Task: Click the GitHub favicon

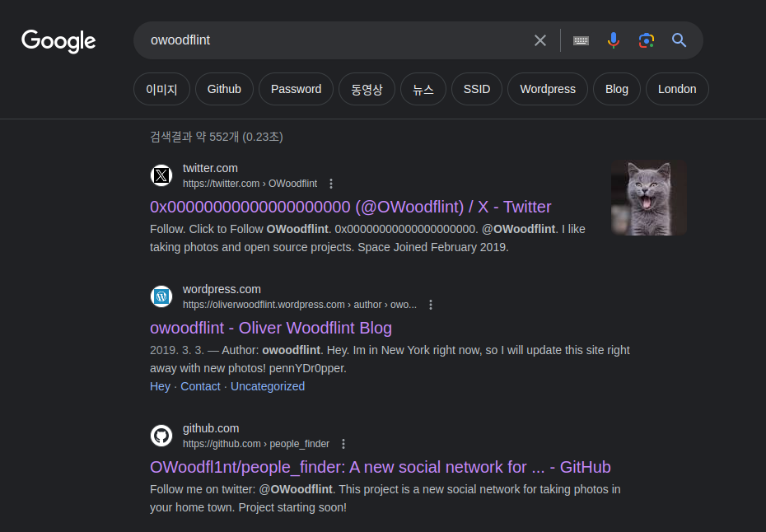Action: click(161, 436)
